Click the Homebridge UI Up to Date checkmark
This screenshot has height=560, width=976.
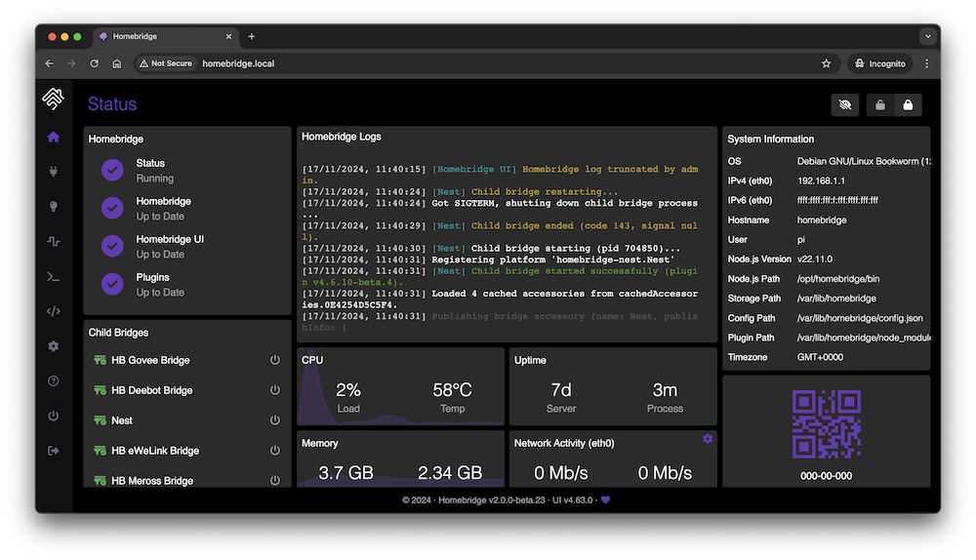(112, 246)
